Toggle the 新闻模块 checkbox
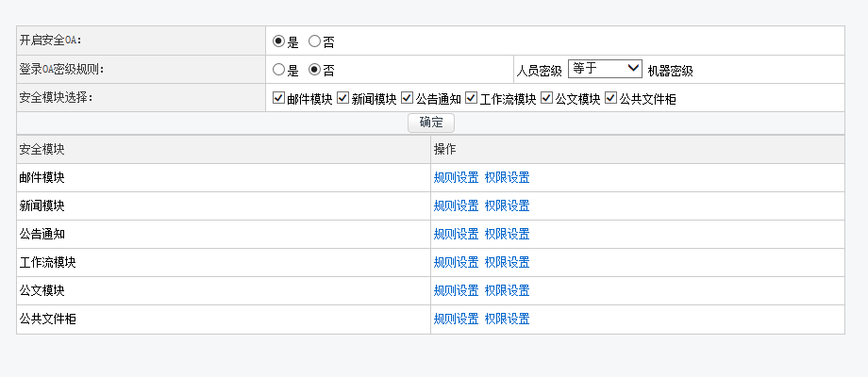This screenshot has height=377, width=868. click(x=342, y=98)
